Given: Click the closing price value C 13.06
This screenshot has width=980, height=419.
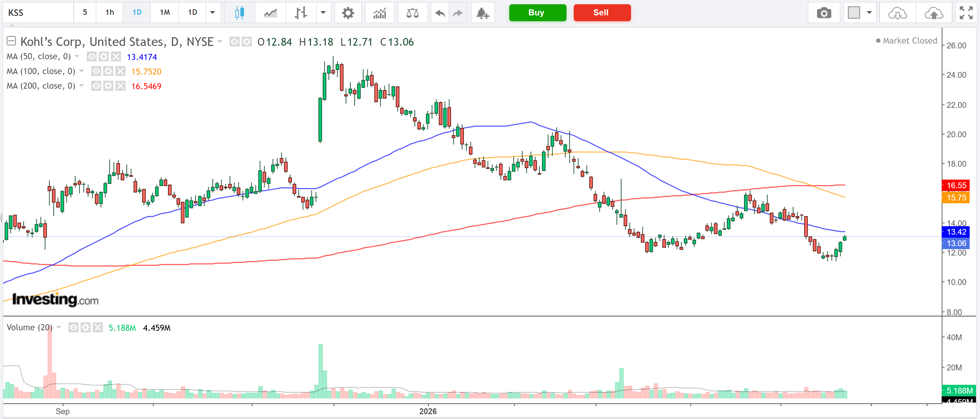Looking at the screenshot, I should click(397, 42).
